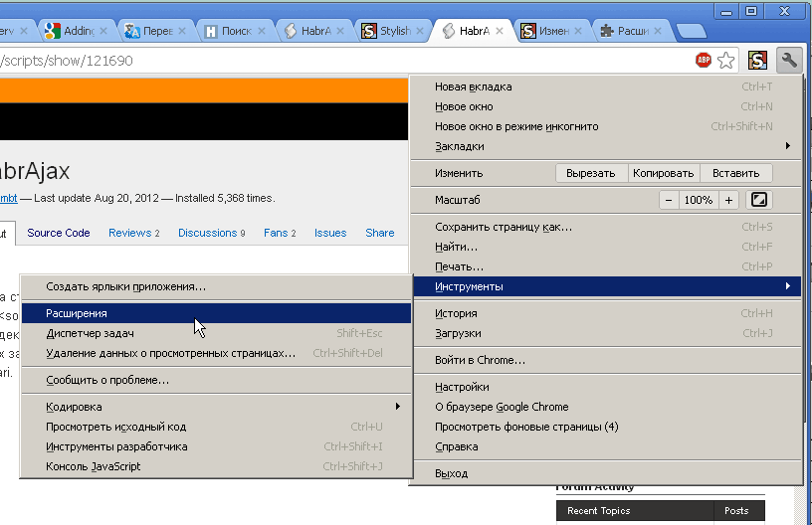This screenshot has width=812, height=525.
Task: Select Новое окно menu item
Action: [x=606, y=106]
